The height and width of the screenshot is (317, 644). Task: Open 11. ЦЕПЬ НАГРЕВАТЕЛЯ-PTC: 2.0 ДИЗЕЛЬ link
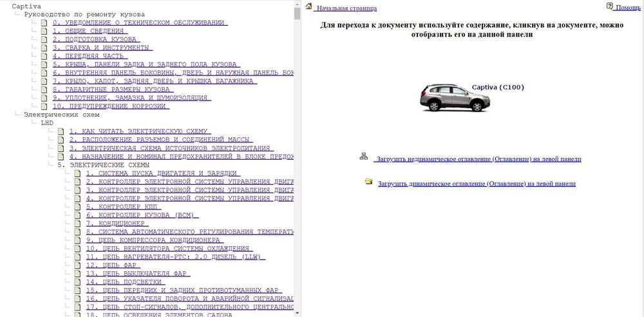[x=175, y=257]
